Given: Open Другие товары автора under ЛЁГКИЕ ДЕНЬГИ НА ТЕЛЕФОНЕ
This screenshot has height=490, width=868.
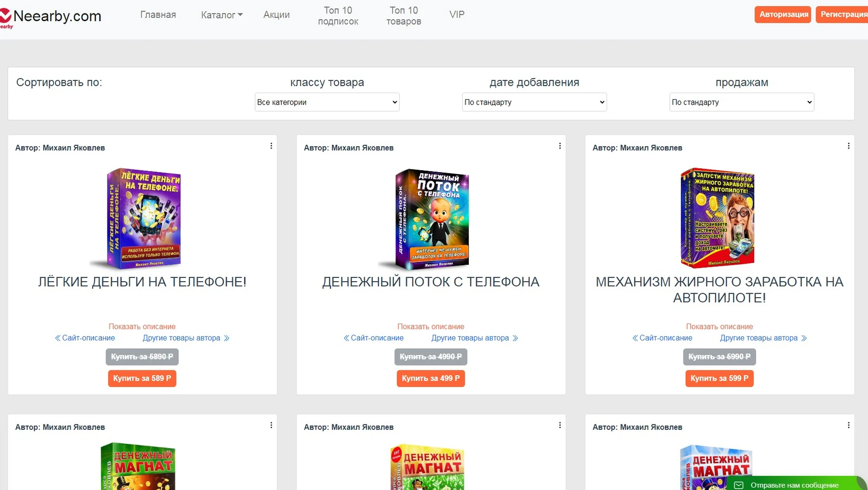Looking at the screenshot, I should (x=186, y=338).
